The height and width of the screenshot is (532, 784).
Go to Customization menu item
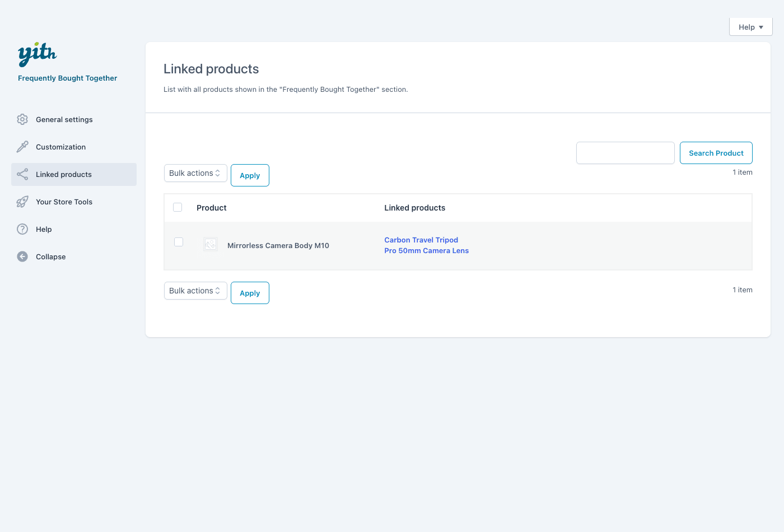74,147
